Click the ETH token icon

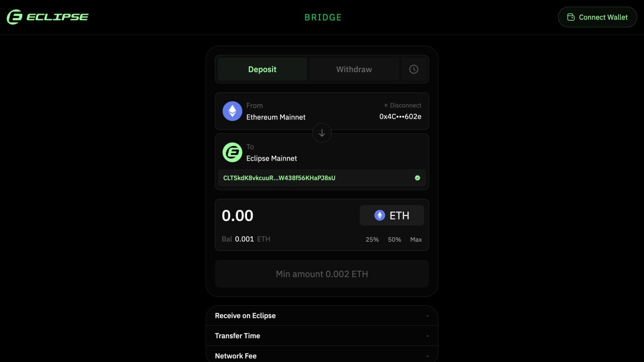(x=380, y=215)
